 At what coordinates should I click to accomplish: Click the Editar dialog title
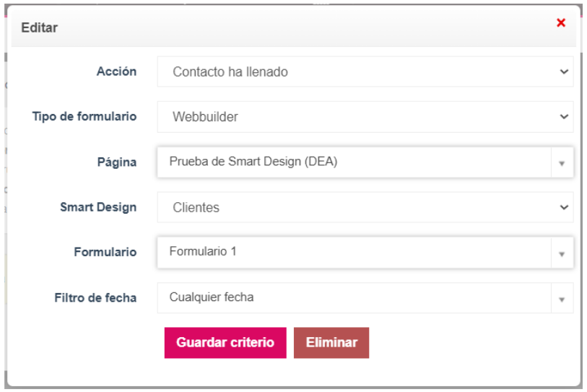[x=39, y=27]
